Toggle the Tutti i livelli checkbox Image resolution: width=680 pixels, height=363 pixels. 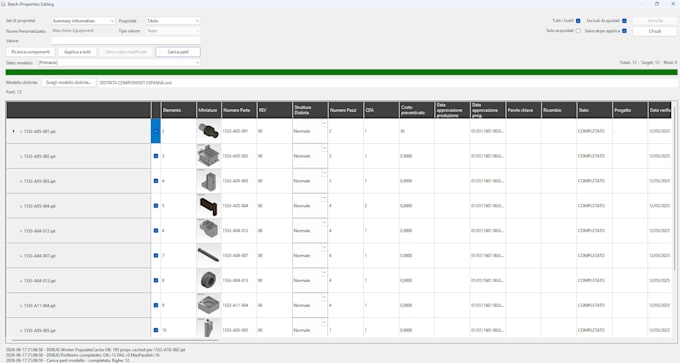click(578, 21)
